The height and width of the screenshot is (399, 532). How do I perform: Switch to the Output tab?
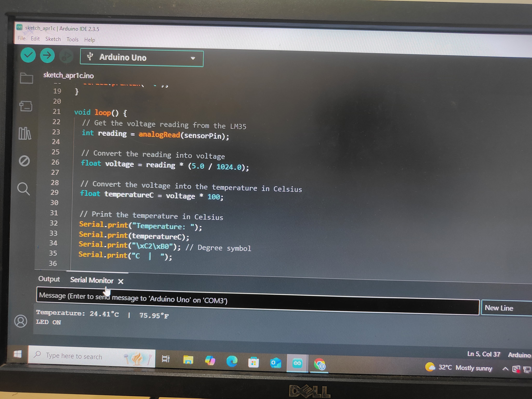(x=49, y=279)
